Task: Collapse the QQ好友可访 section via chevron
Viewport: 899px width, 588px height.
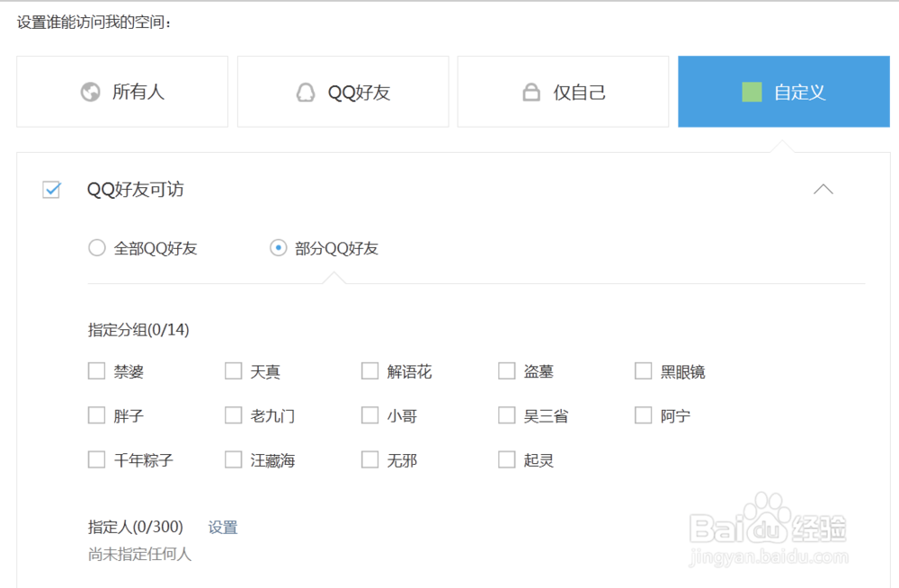Action: click(x=823, y=189)
